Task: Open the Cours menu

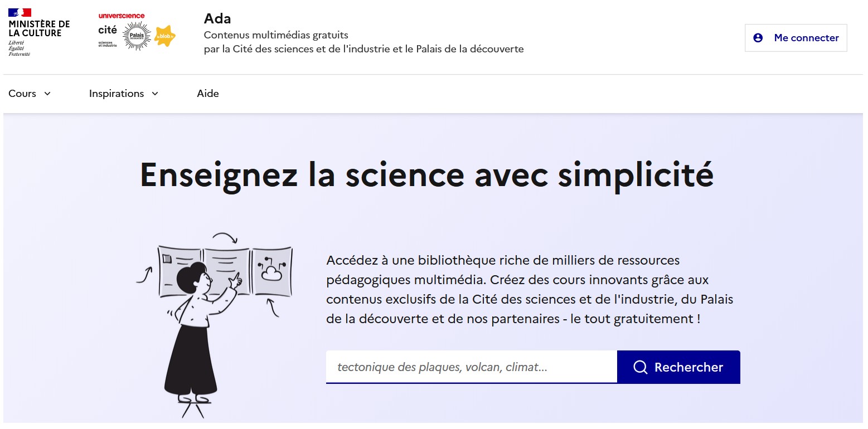Action: (x=22, y=94)
